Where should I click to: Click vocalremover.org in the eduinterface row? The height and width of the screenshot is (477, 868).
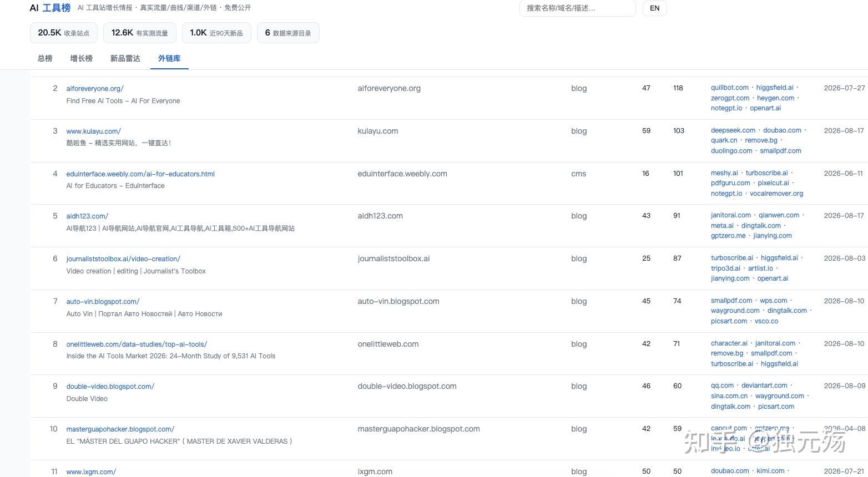pyautogui.click(x=776, y=194)
